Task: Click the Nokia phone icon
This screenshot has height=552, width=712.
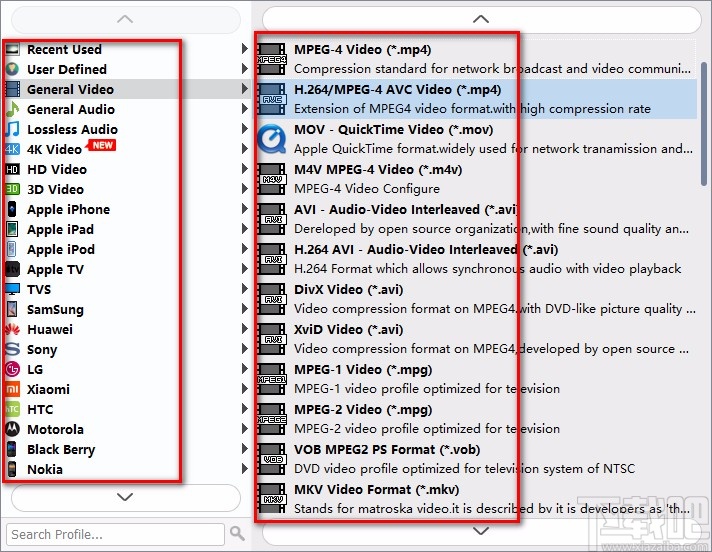Action: (x=12, y=469)
